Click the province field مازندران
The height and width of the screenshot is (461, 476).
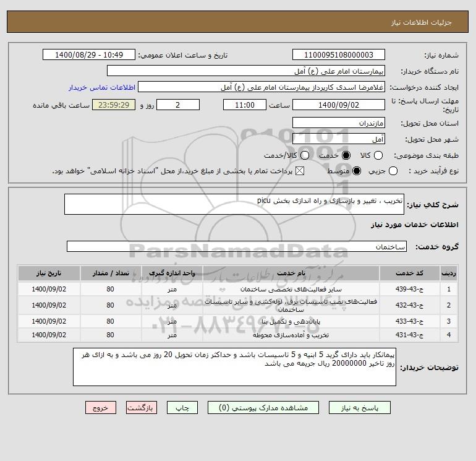[339, 123]
